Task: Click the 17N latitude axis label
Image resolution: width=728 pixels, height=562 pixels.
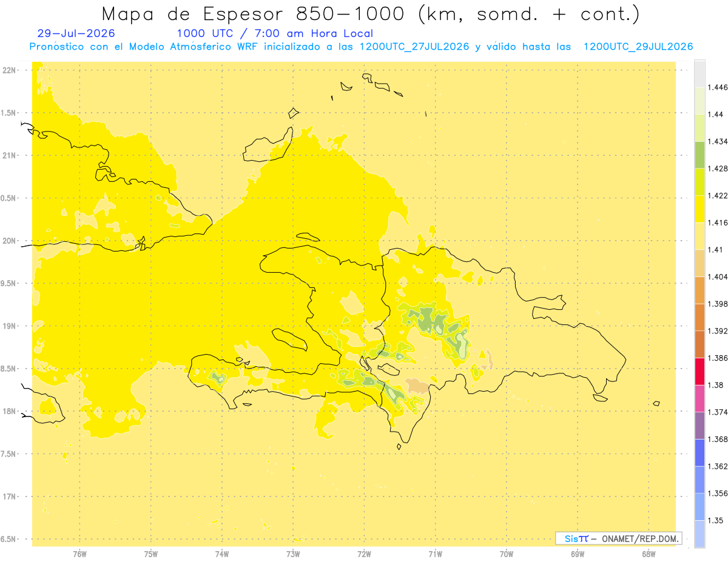Action: [x=10, y=497]
